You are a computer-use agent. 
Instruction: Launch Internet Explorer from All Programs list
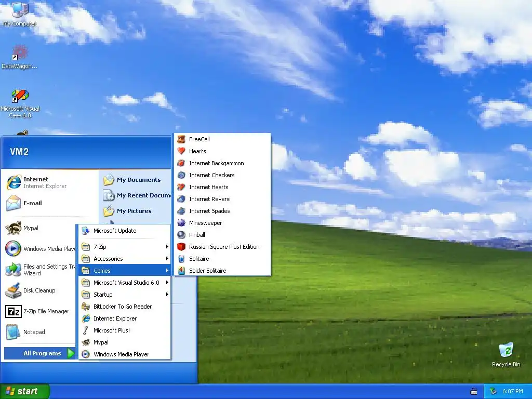125,318
